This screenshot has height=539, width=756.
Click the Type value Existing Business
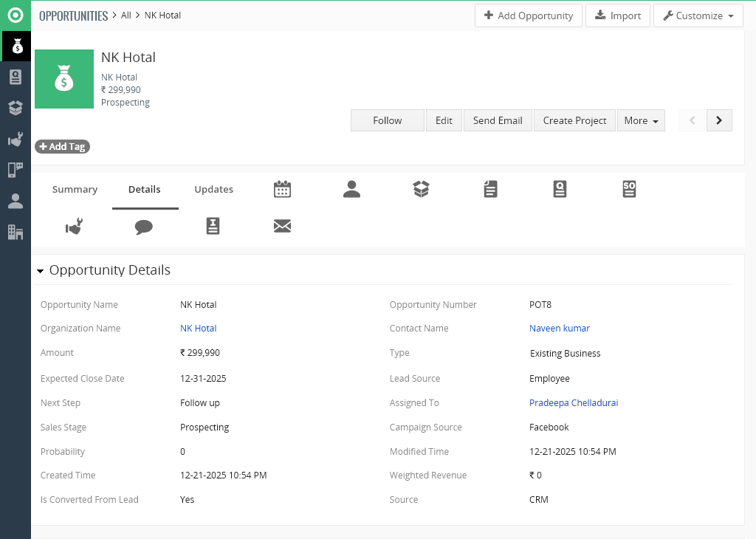(x=565, y=354)
